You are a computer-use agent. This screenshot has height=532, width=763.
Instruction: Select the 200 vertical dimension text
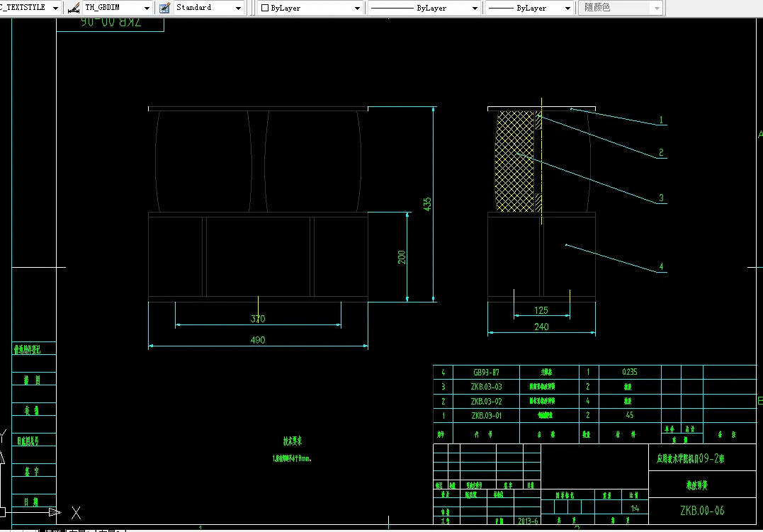coord(402,257)
